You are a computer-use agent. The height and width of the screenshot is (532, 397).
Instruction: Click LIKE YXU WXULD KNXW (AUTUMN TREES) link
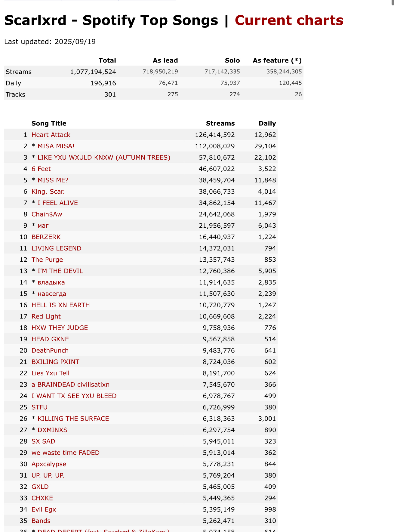(x=104, y=158)
